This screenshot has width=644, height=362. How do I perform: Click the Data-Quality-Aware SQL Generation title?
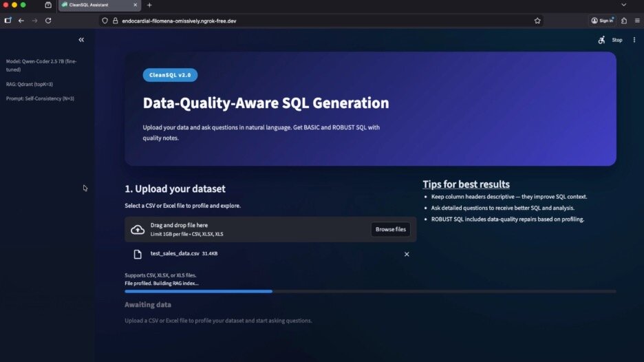tap(266, 103)
